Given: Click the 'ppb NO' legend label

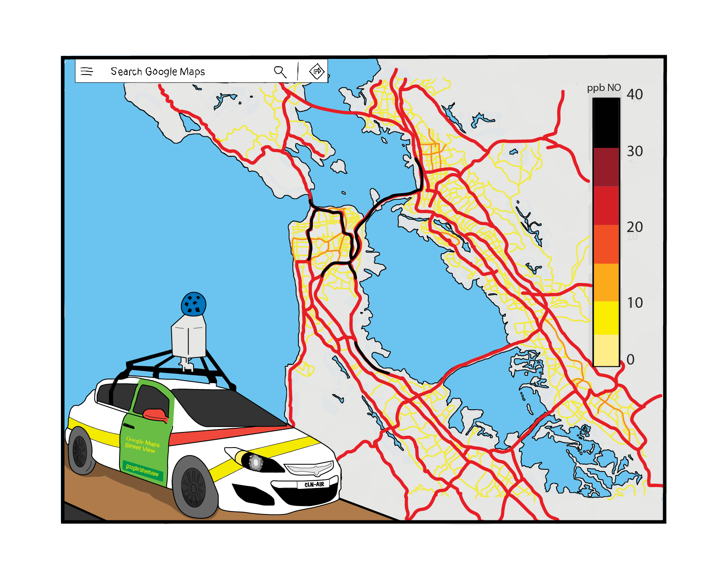Looking at the screenshot, I should click(x=604, y=88).
